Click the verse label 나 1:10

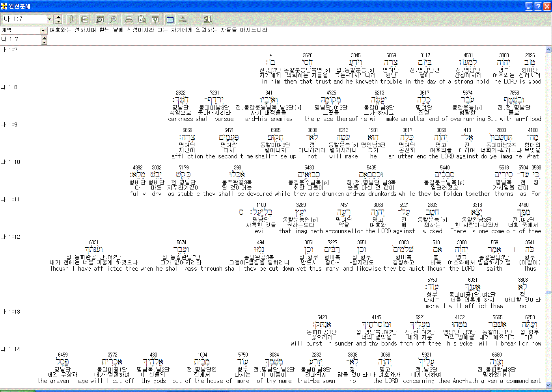coord(10,162)
